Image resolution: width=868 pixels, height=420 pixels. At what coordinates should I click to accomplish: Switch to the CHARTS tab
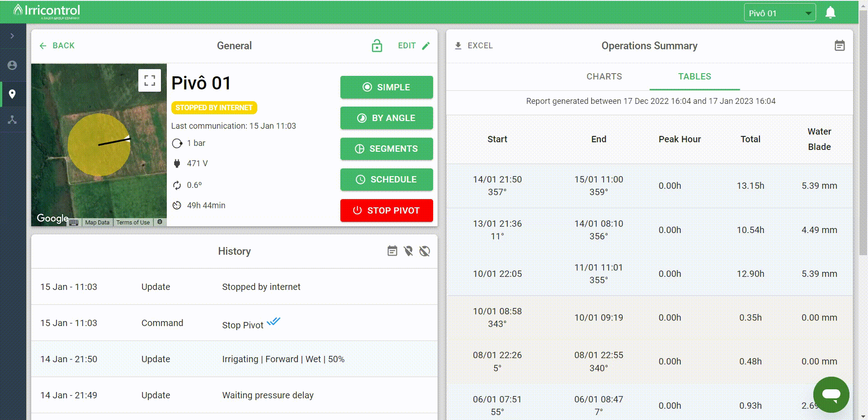[604, 77]
